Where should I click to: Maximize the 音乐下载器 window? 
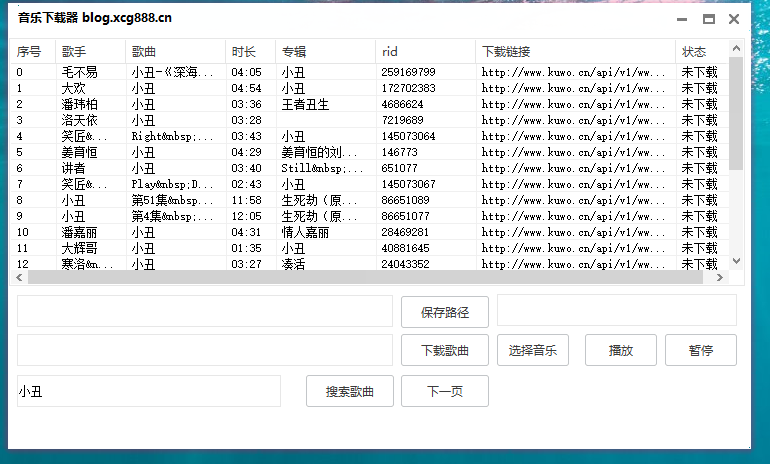point(709,19)
